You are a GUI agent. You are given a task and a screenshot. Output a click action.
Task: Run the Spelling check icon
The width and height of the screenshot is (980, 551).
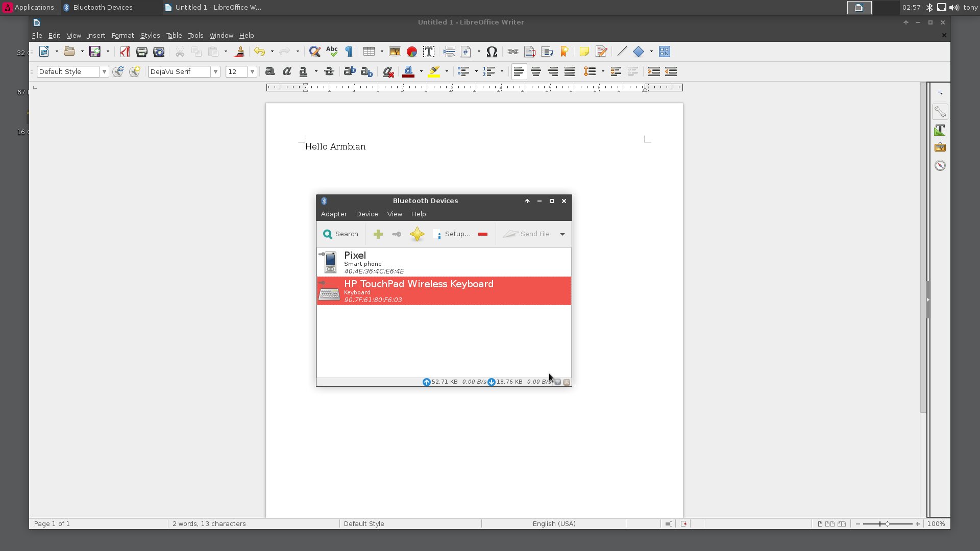click(332, 52)
